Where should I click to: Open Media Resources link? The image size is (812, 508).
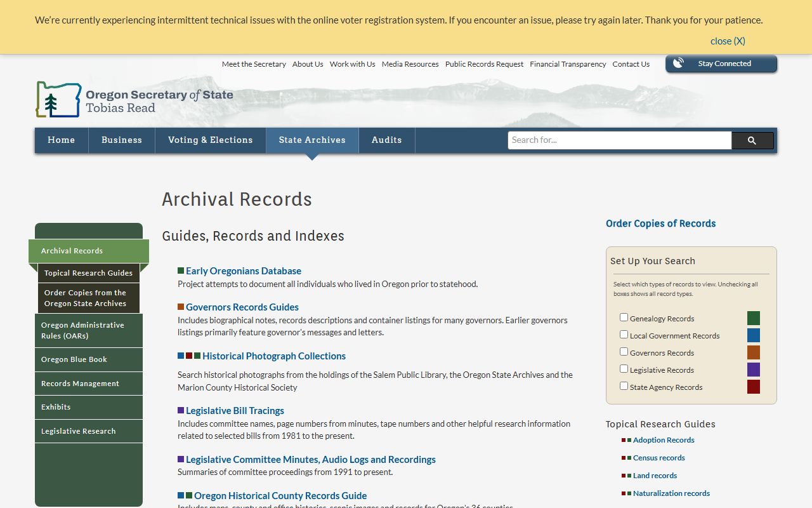point(410,64)
